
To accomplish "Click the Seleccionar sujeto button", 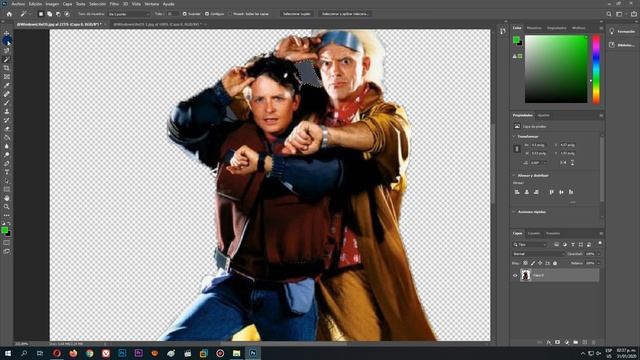I will coord(297,14).
